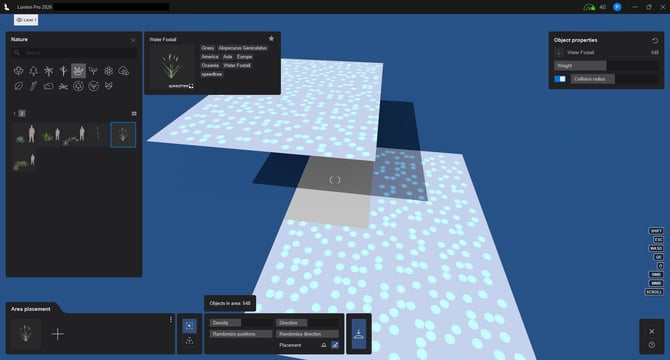Click Water Foxtail icon in Object properties
The width and height of the screenshot is (670, 360).
point(559,53)
